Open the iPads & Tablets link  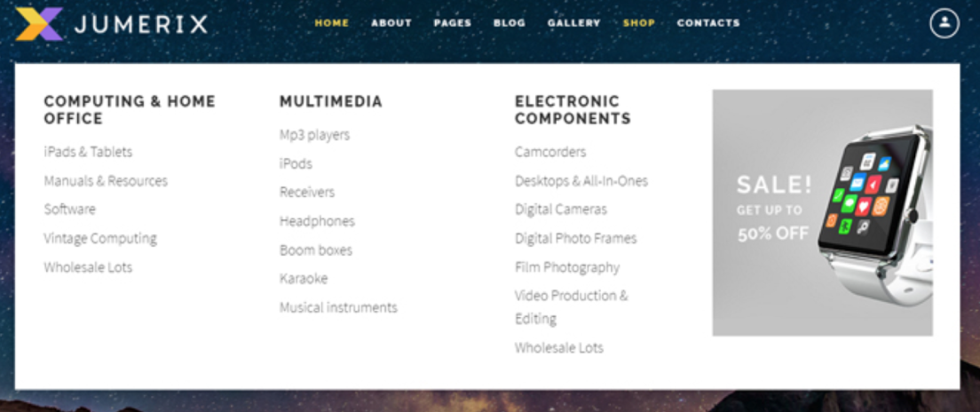point(88,152)
